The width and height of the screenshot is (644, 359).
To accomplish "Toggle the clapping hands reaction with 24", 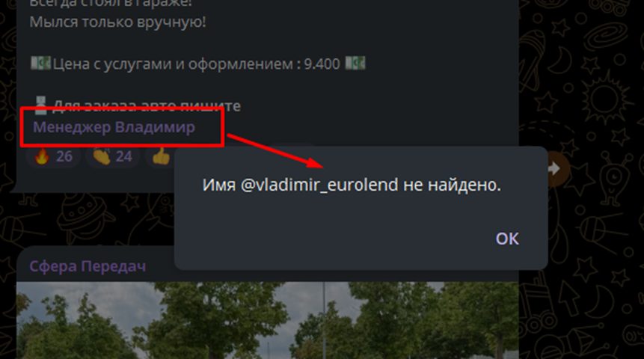I will pyautogui.click(x=112, y=156).
